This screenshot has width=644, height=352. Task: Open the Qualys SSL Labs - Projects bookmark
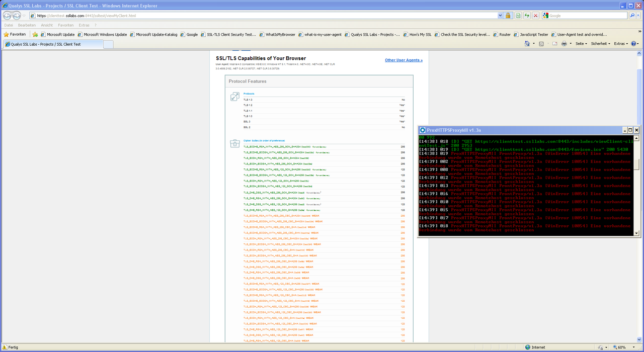tap(373, 35)
